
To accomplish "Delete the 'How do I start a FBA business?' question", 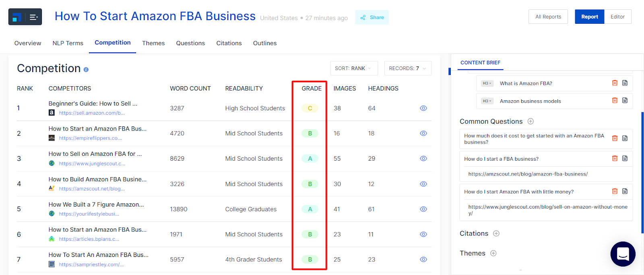I will pyautogui.click(x=615, y=158).
